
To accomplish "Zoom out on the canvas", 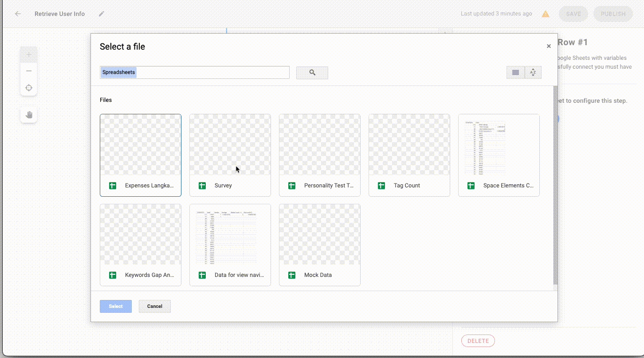I will point(29,71).
